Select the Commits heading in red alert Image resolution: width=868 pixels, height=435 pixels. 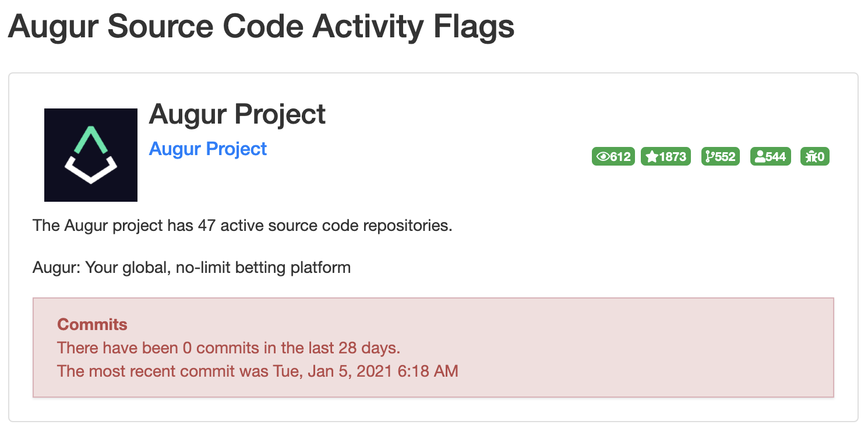pyautogui.click(x=92, y=325)
